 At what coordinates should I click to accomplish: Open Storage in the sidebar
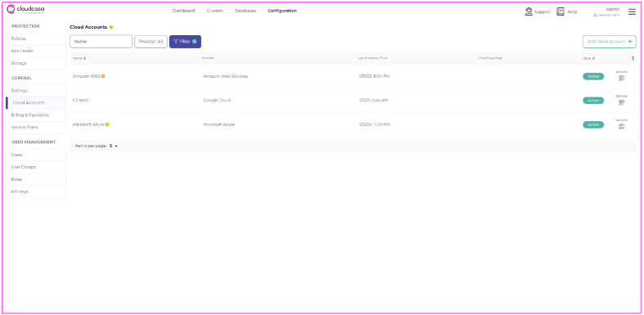pyautogui.click(x=36, y=63)
